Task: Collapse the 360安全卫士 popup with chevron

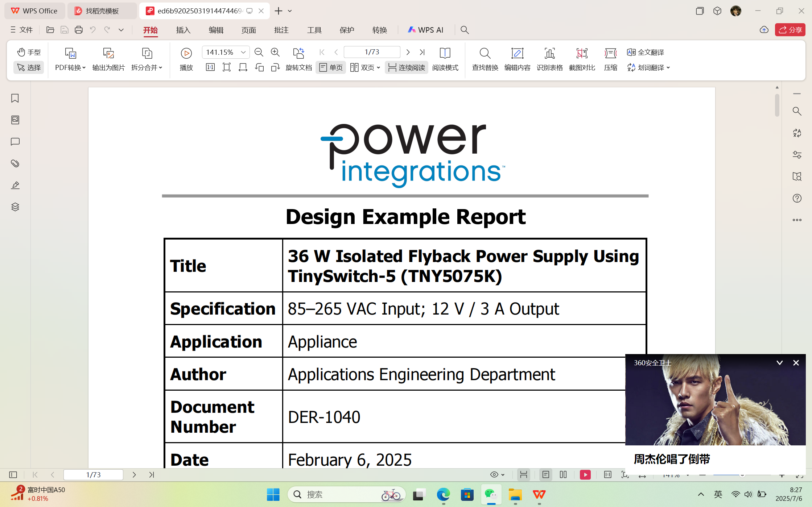Action: 779,363
